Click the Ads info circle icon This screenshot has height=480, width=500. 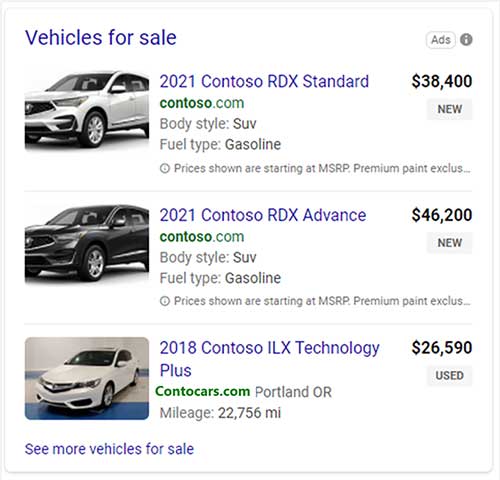coord(466,40)
